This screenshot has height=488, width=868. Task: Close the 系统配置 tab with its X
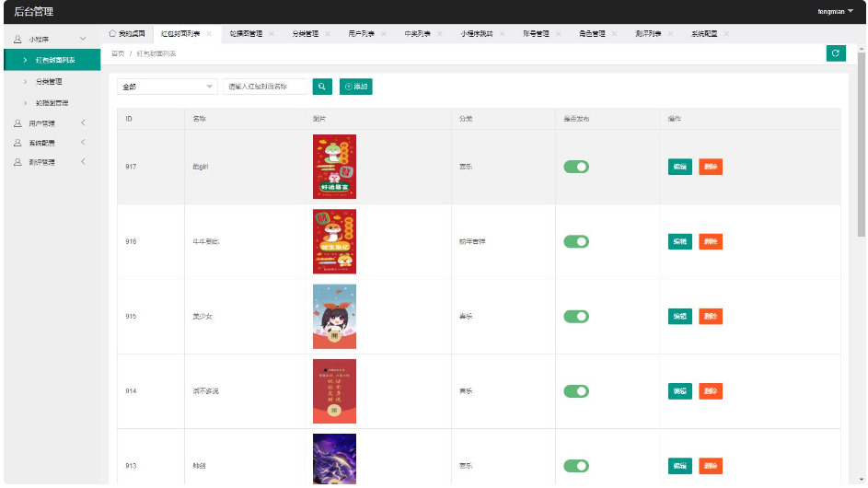tap(726, 34)
